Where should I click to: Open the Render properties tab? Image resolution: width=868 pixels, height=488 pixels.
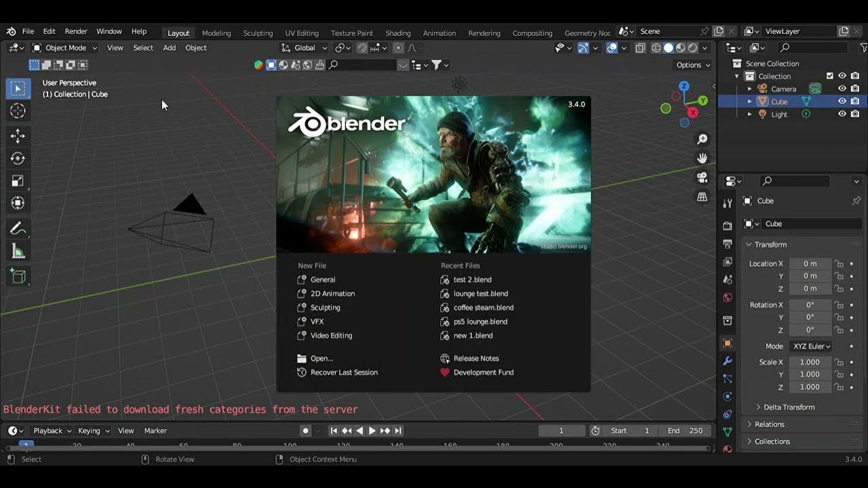pyautogui.click(x=728, y=226)
